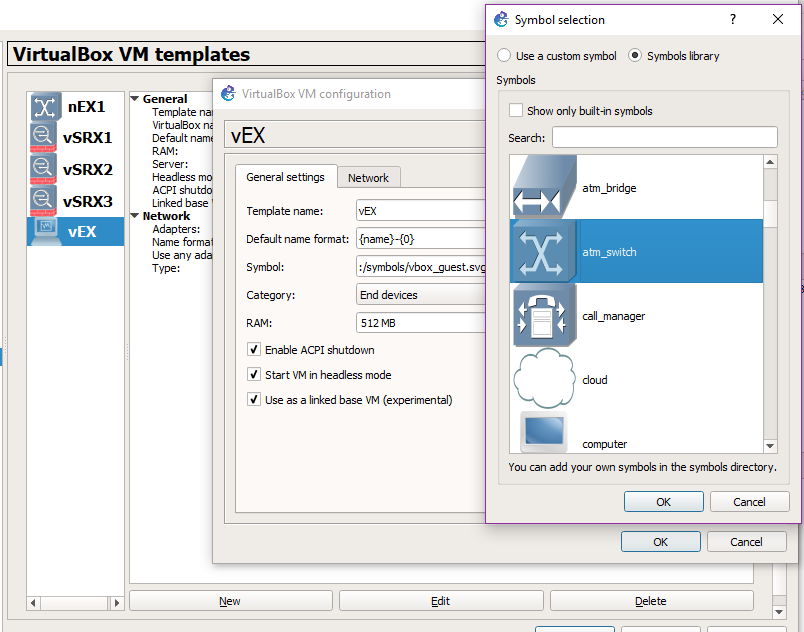
Task: Select the vSRX2 firewall icon
Action: coord(43,169)
